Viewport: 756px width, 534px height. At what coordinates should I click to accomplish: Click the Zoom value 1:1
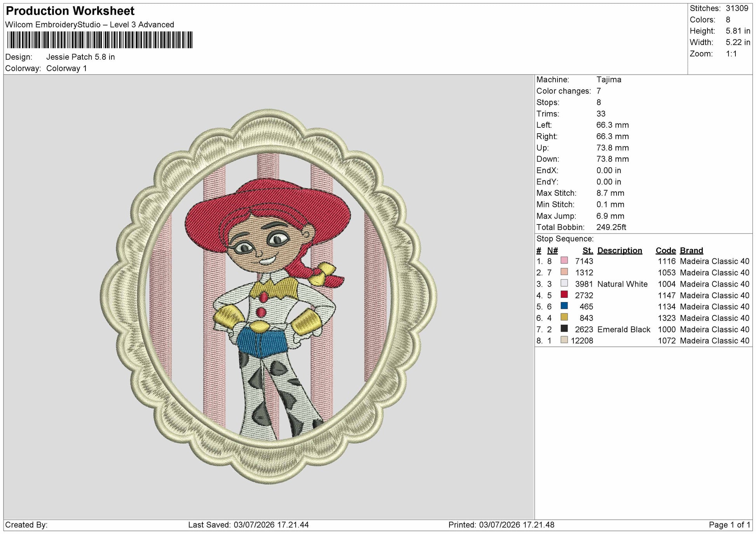pos(732,54)
